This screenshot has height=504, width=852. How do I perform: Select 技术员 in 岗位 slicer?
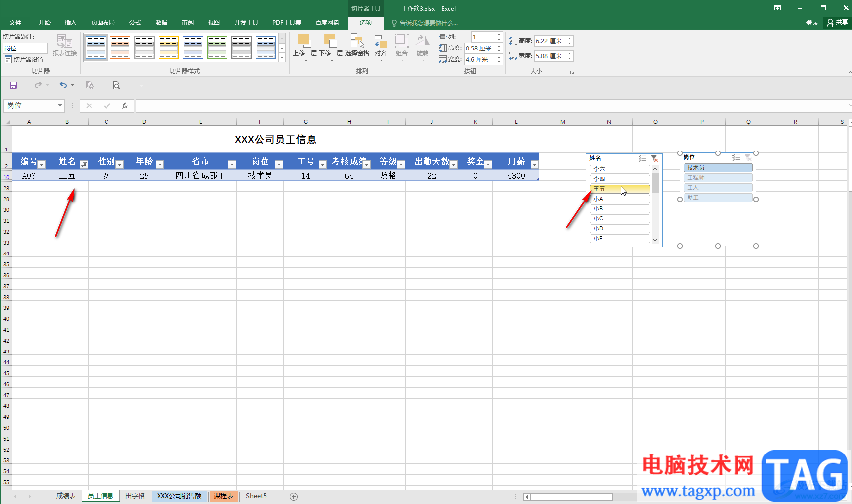pyautogui.click(x=718, y=168)
